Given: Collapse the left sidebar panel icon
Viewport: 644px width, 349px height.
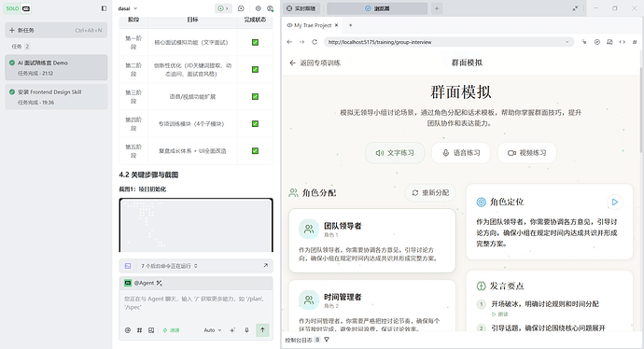Looking at the screenshot, I should pos(104,8).
